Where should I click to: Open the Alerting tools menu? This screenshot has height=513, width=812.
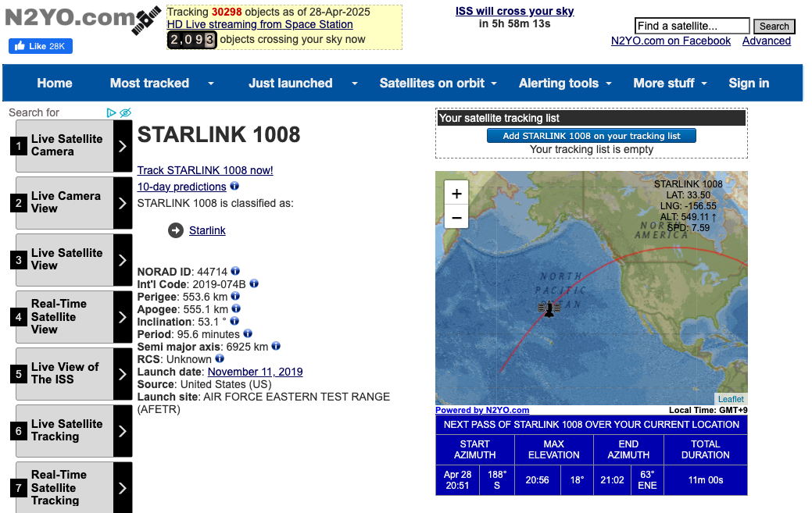pyautogui.click(x=559, y=83)
